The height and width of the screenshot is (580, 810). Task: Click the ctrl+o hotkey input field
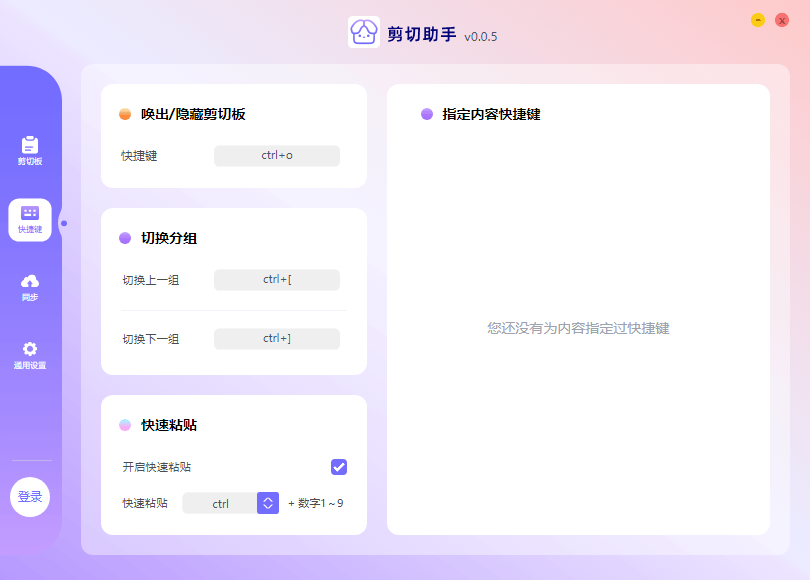(x=276, y=156)
